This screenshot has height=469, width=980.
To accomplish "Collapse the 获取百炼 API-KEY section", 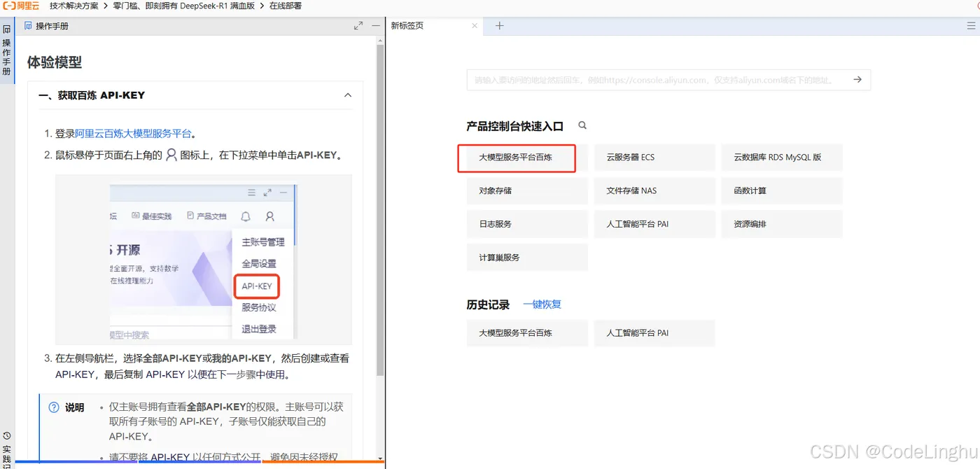I will [348, 95].
